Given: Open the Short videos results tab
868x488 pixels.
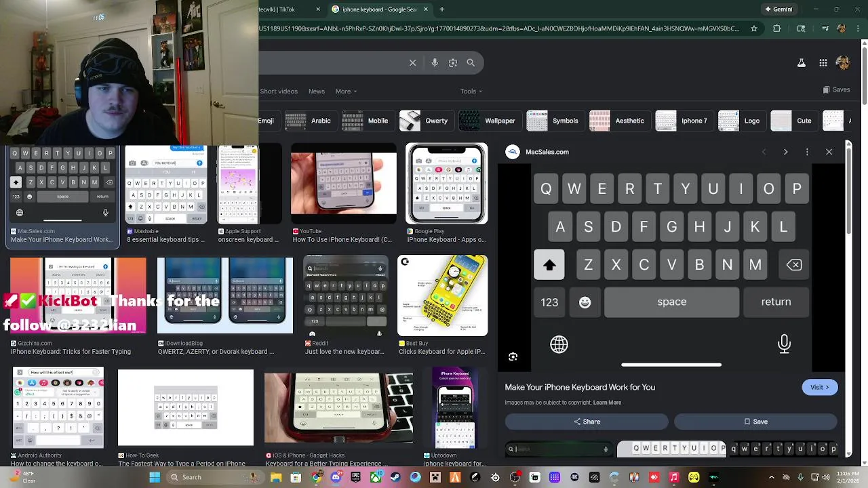Looking at the screenshot, I should [279, 91].
